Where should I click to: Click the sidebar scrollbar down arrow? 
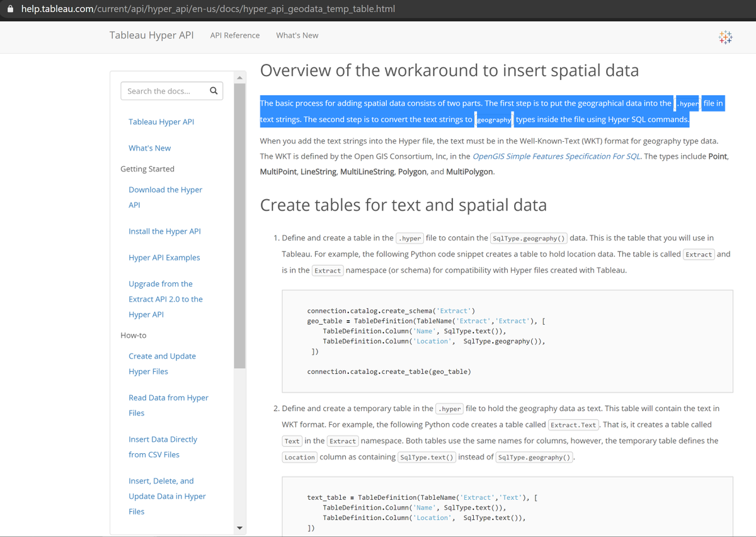coord(239,528)
